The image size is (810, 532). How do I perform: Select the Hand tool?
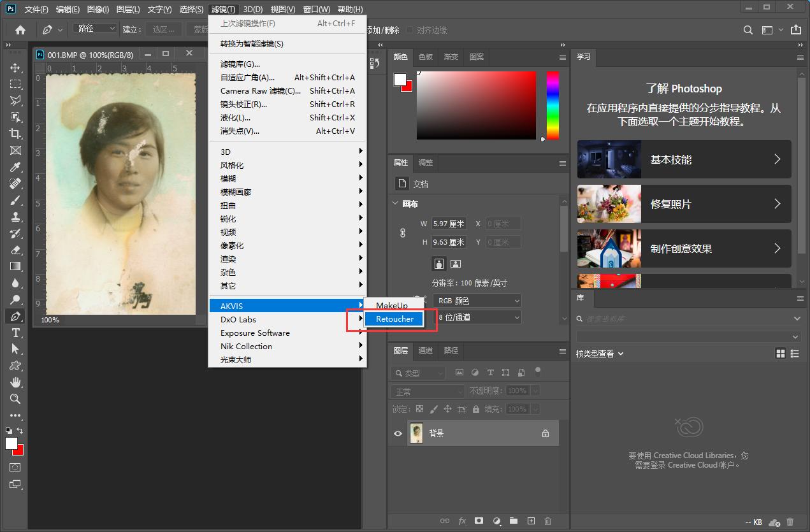pos(15,382)
